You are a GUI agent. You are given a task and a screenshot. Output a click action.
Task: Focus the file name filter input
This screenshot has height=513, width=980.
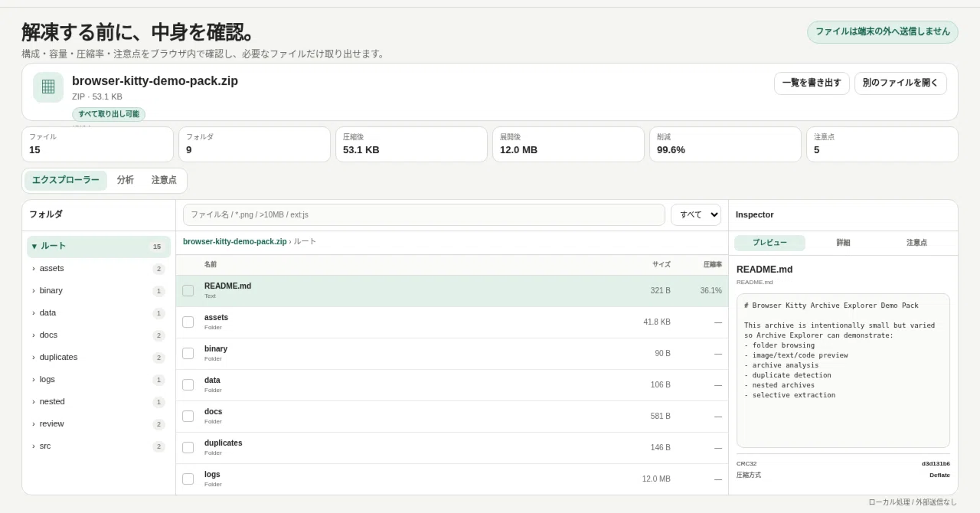[x=424, y=215]
